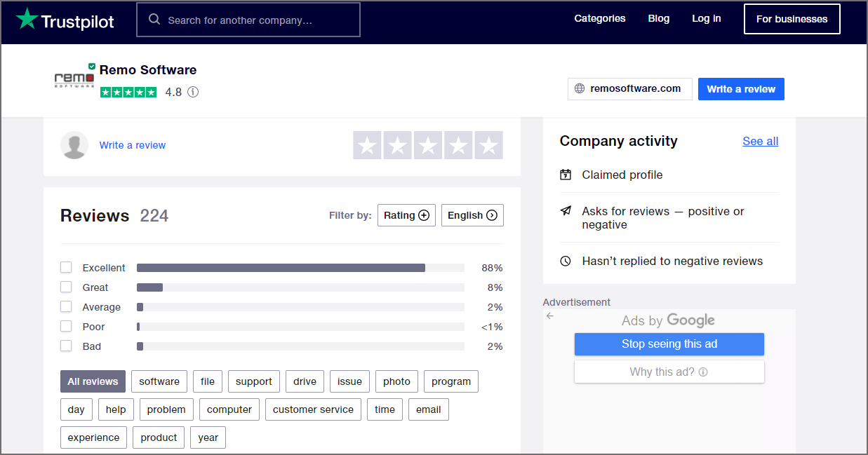
Task: Filter reviews by time tag
Action: click(385, 409)
